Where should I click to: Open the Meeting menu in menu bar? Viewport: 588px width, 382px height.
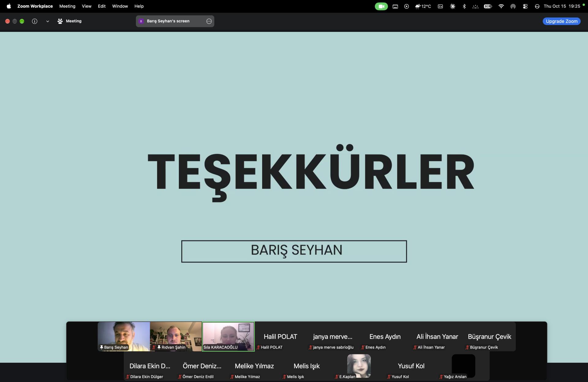click(x=67, y=6)
